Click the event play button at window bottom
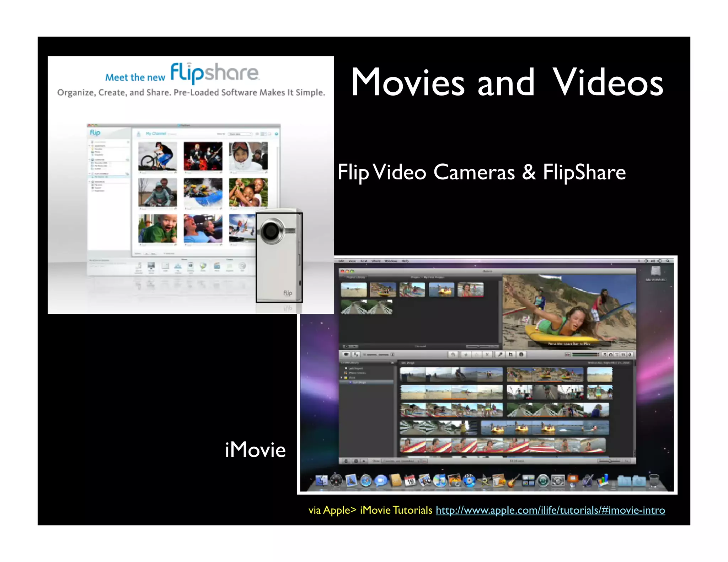This screenshot has width=728, height=562. [364, 461]
